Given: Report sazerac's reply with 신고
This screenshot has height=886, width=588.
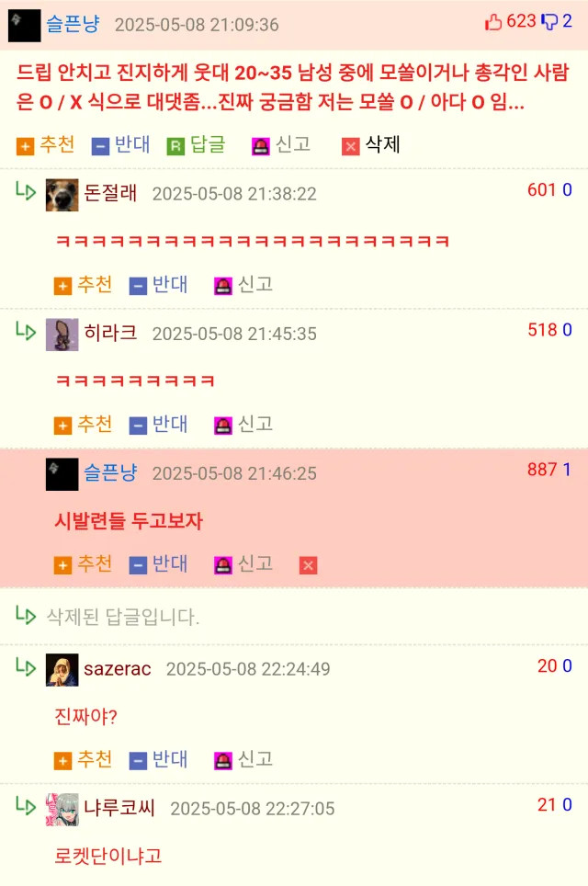Looking at the screenshot, I should (243, 759).
